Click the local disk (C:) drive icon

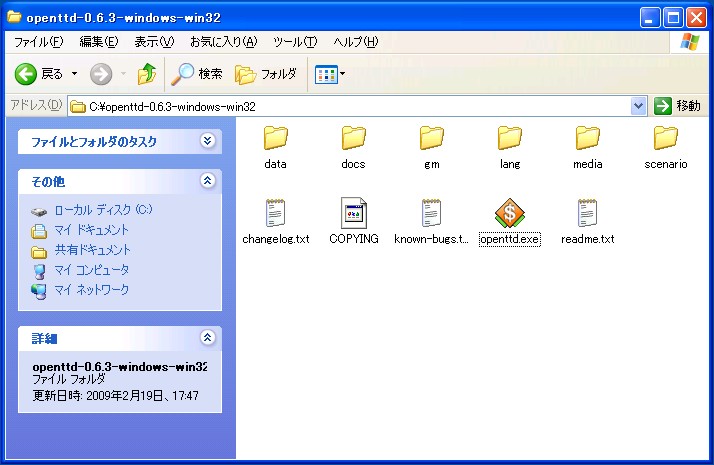39,212
